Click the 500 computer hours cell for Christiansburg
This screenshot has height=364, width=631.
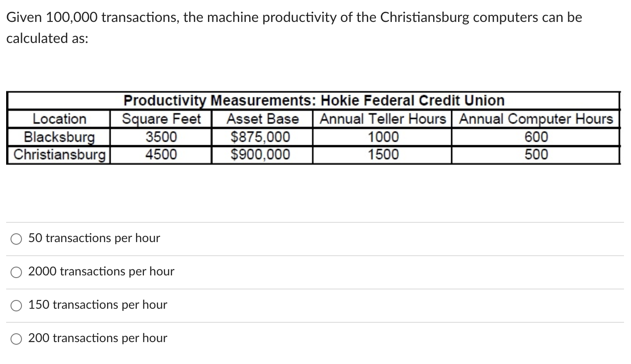click(x=536, y=154)
